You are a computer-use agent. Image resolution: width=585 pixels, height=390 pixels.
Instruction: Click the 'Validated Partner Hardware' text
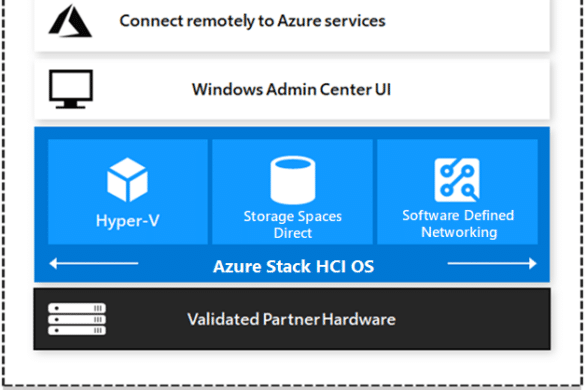pos(291,319)
